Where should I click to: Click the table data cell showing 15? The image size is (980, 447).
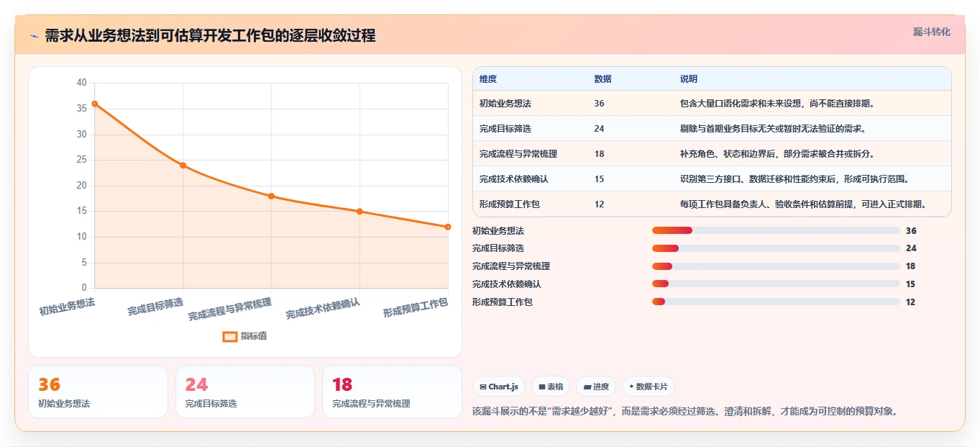[600, 179]
